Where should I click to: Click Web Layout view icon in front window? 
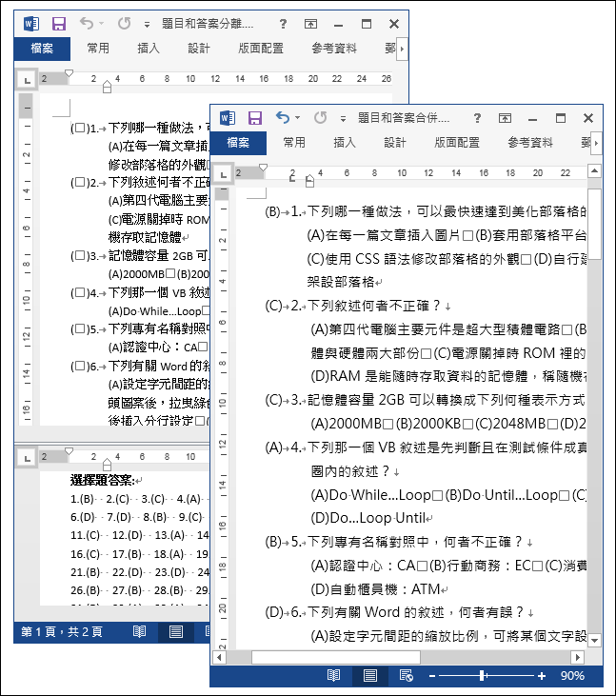point(407,676)
